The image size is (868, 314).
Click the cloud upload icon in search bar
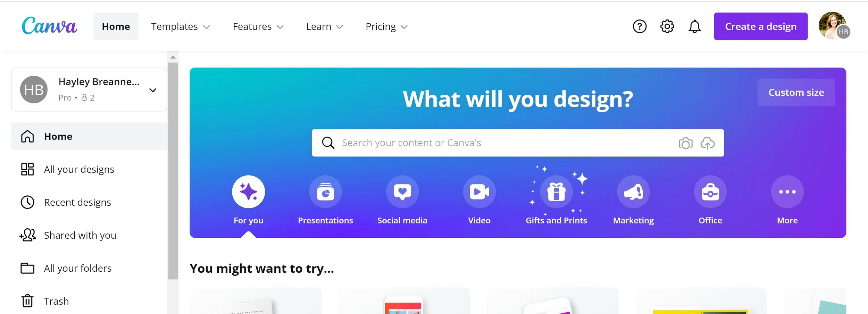[707, 143]
